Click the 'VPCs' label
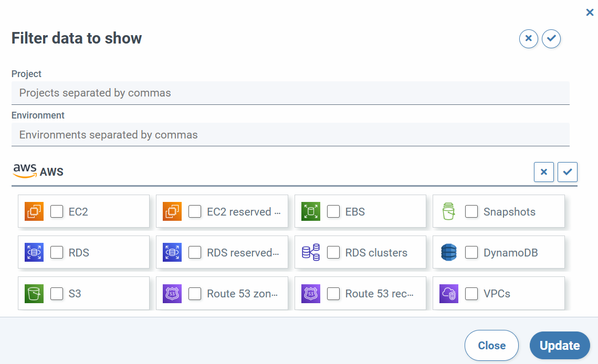Image resolution: width=598 pixels, height=364 pixels. coord(497,294)
